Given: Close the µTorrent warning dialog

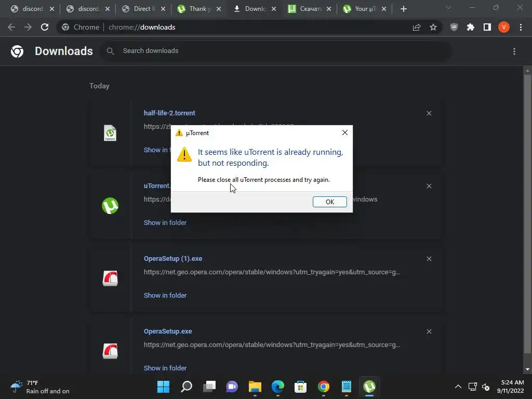Looking at the screenshot, I should pyautogui.click(x=345, y=132).
